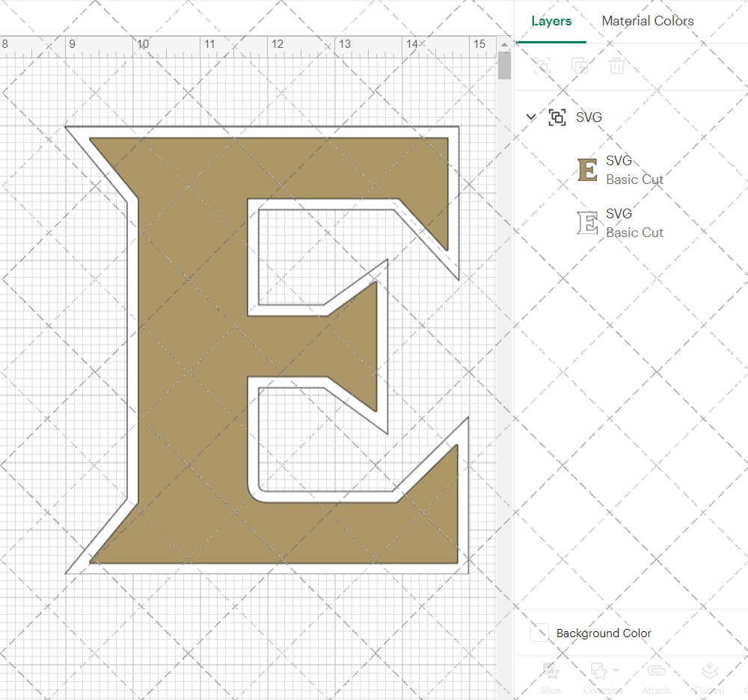Image resolution: width=748 pixels, height=700 pixels.
Task: Select the tan E layer thumbnail
Action: coord(587,170)
